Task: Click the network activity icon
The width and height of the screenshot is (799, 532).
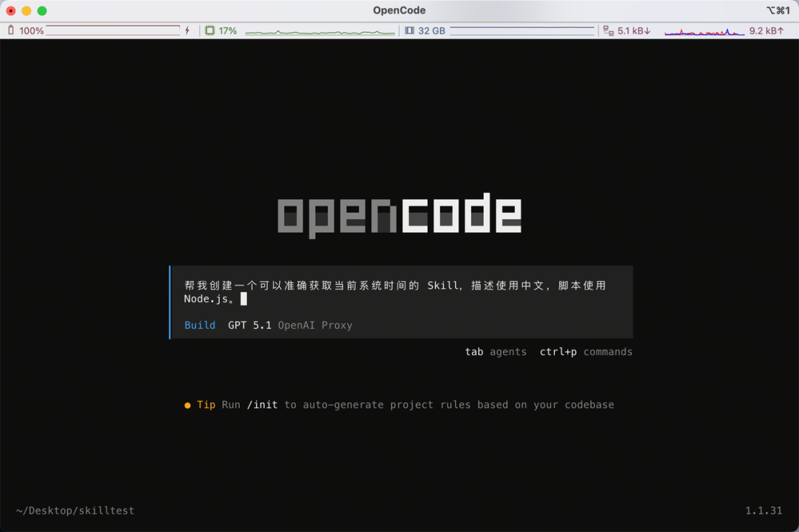Action: (x=608, y=30)
